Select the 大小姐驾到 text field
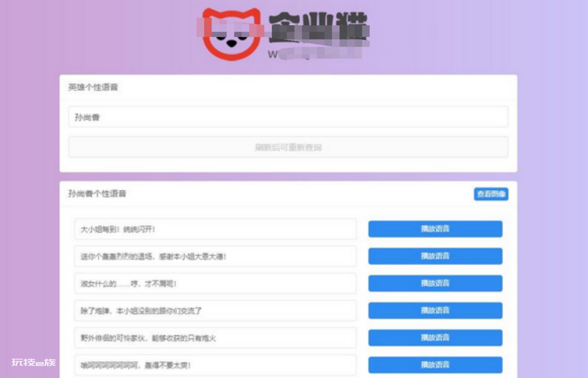Viewport: 588px width, 378px height. (x=215, y=229)
